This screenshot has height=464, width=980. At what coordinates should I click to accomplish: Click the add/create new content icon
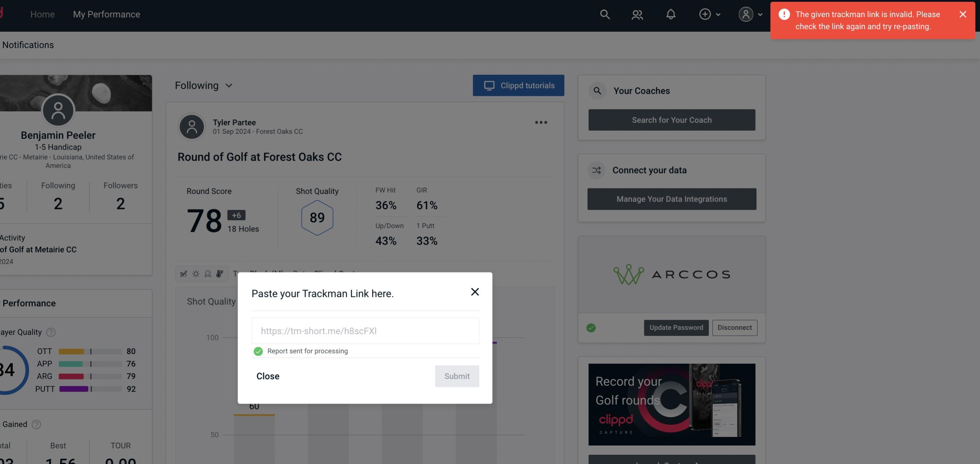(705, 14)
